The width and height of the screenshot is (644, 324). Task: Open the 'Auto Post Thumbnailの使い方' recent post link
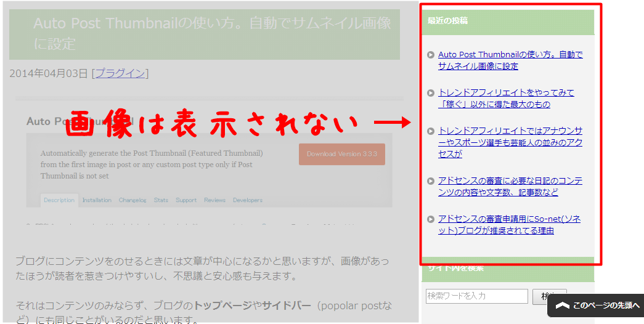(510, 60)
